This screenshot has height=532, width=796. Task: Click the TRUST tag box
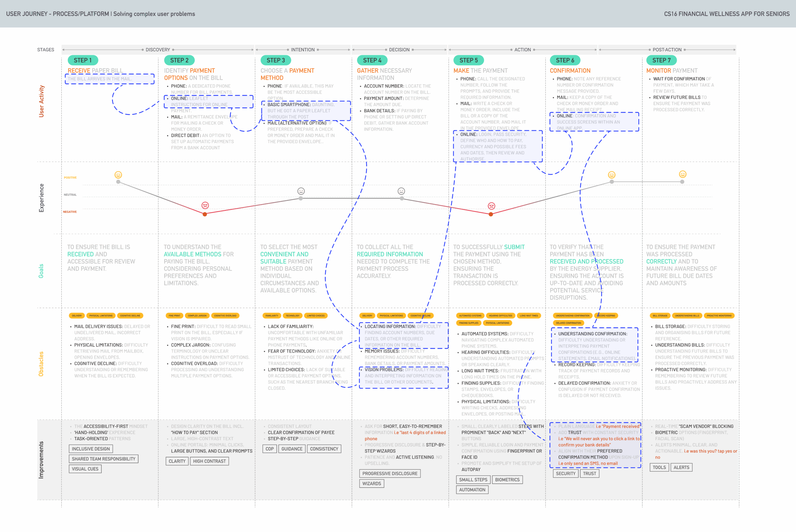click(x=590, y=473)
